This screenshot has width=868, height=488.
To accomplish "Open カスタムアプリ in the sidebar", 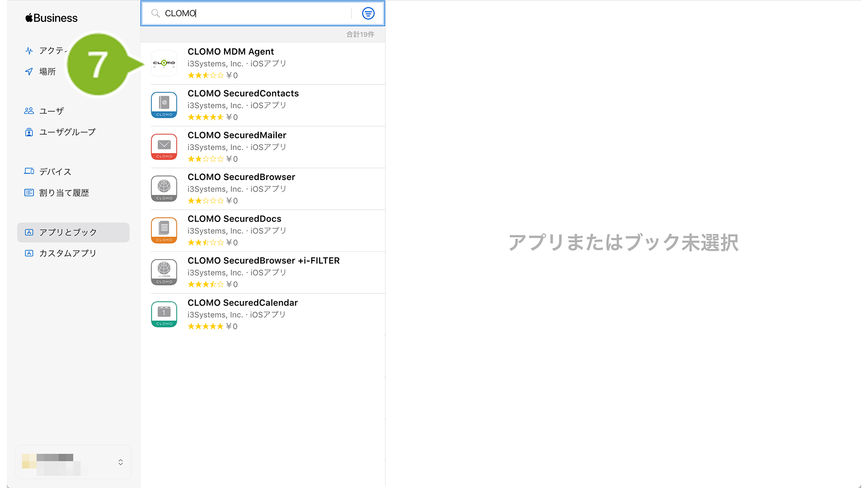I will pyautogui.click(x=68, y=253).
